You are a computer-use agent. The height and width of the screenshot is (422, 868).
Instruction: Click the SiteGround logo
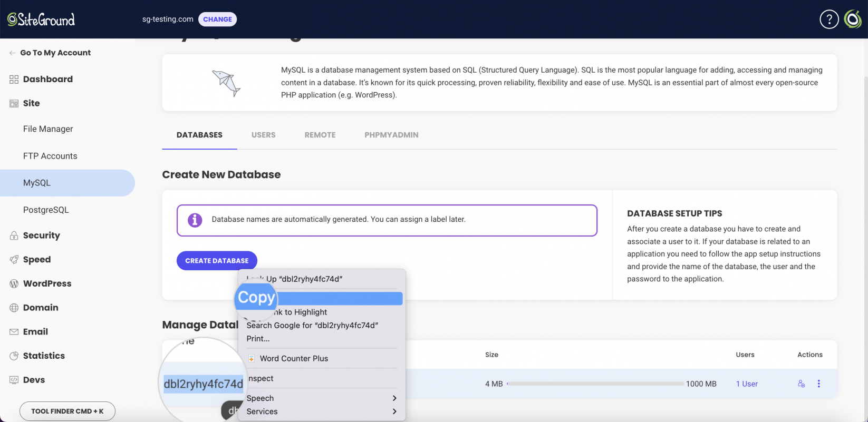(41, 19)
